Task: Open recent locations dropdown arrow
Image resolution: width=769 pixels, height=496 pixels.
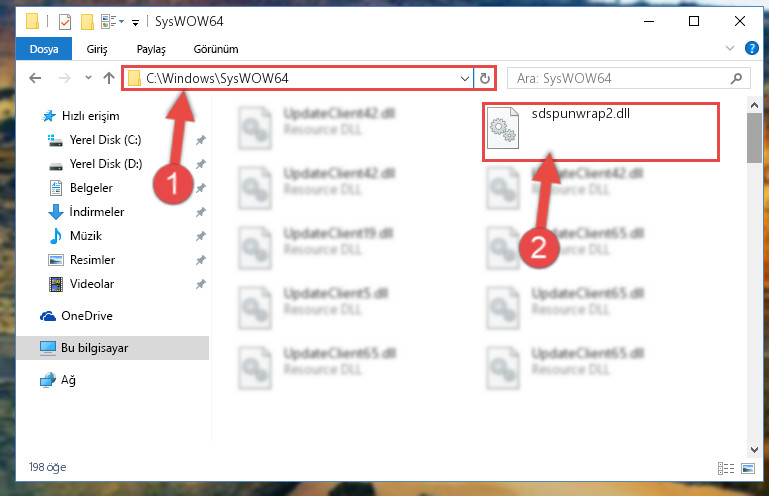Action: pyautogui.click(x=88, y=78)
